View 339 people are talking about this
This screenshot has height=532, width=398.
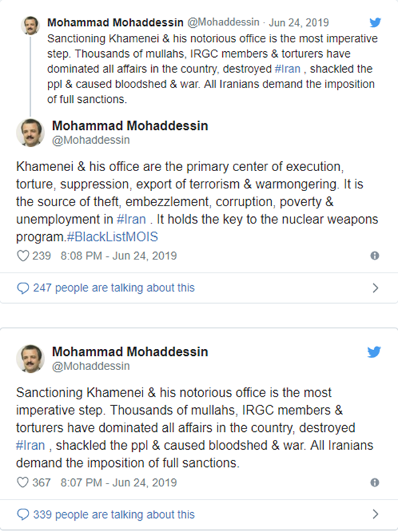(x=113, y=514)
